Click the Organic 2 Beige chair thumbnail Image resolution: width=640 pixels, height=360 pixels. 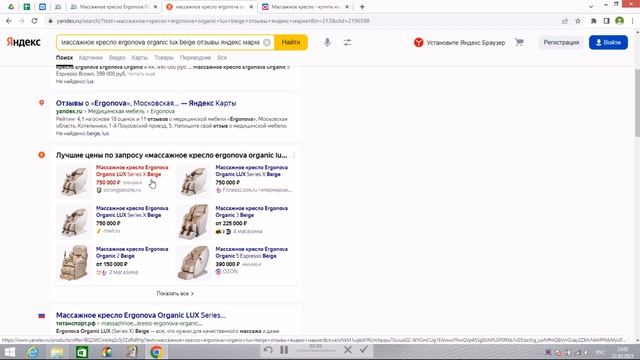[x=74, y=263]
